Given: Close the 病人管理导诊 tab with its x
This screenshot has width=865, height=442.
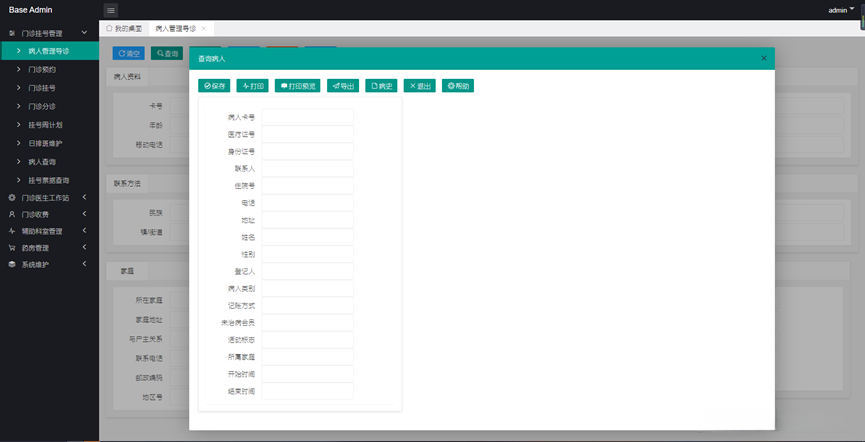Looking at the screenshot, I should [204, 28].
